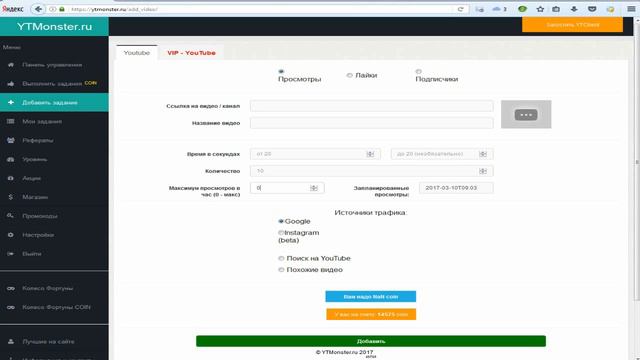
Task: Click page vertical scrollbar
Action: pyautogui.click(x=637, y=163)
